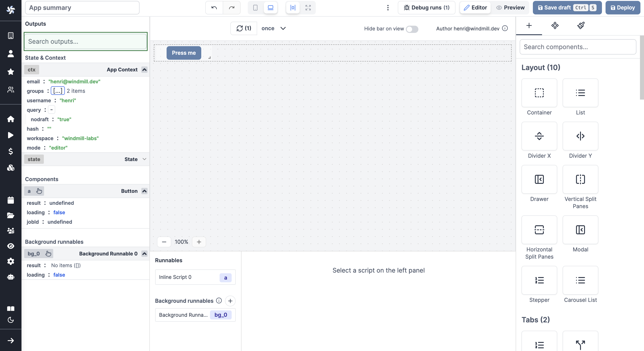Expand the Button component section
644x351 pixels.
[144, 191]
